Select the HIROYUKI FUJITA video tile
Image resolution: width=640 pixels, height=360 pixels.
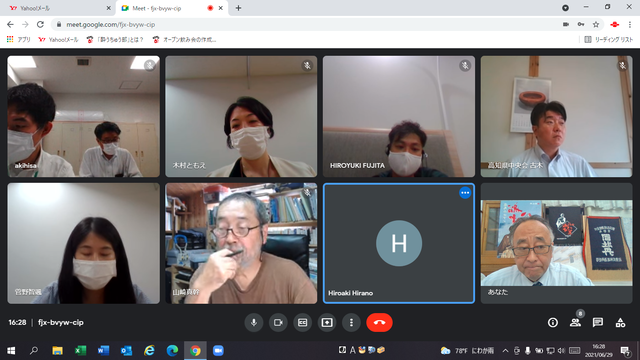point(399,116)
